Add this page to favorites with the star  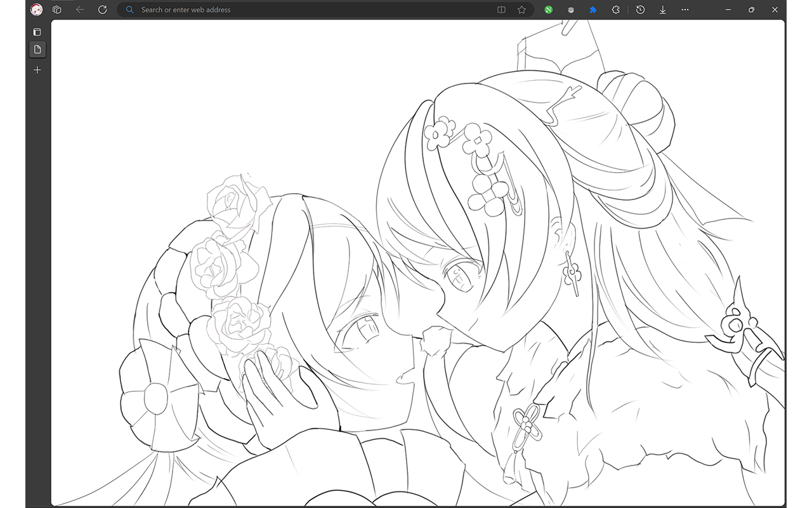pyautogui.click(x=521, y=10)
